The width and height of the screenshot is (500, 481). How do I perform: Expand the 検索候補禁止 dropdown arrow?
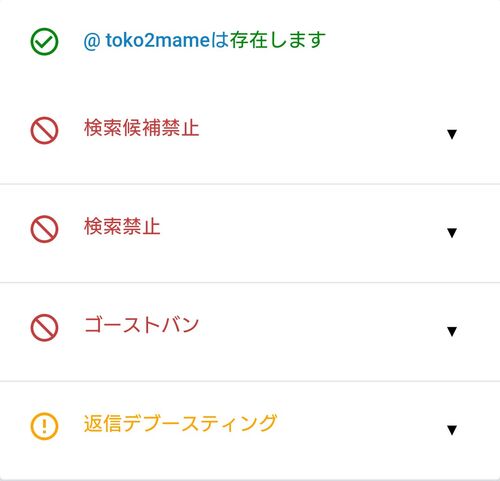point(452,134)
